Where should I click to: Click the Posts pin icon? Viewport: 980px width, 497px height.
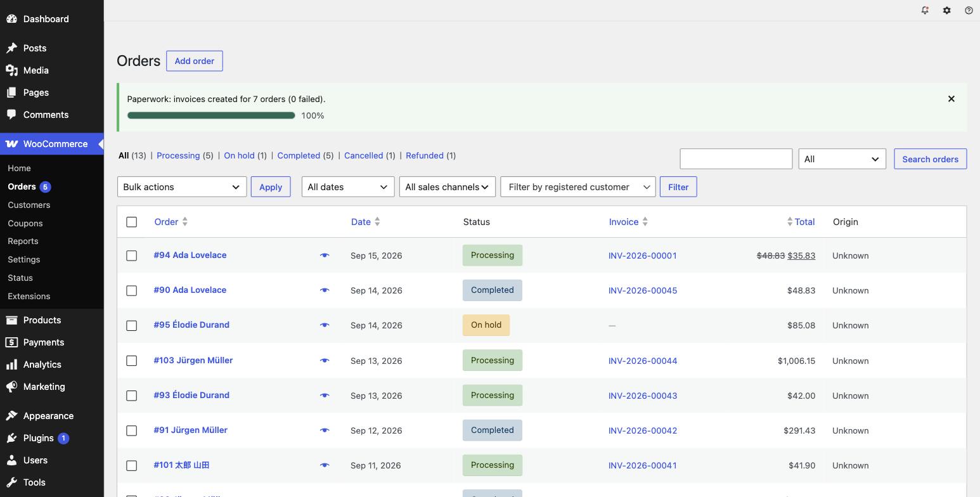(11, 48)
